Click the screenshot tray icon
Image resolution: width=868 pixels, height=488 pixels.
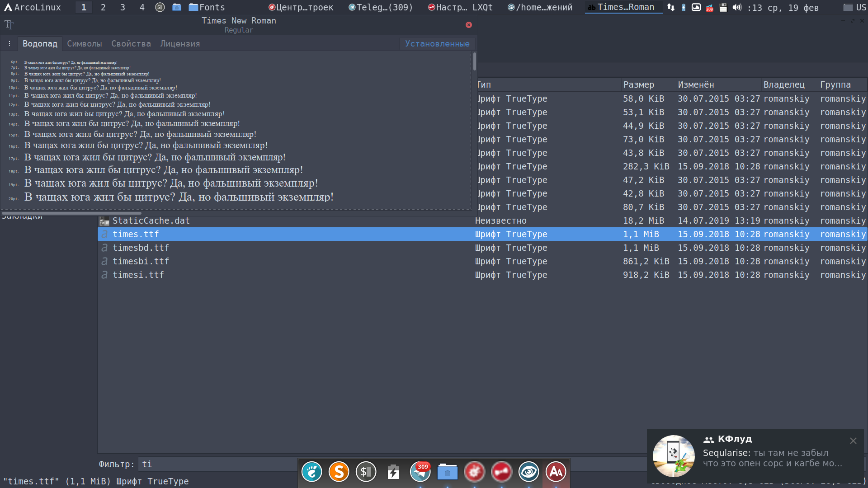[x=696, y=7]
